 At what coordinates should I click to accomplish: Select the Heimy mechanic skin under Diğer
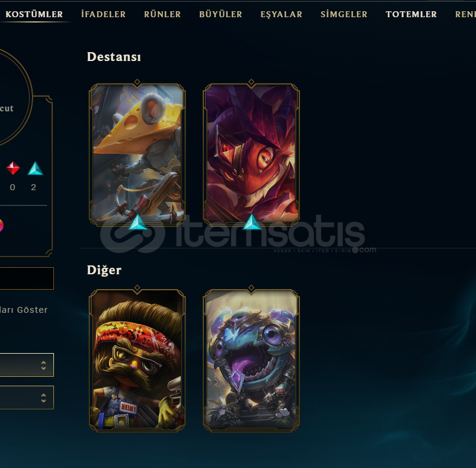pyautogui.click(x=137, y=360)
